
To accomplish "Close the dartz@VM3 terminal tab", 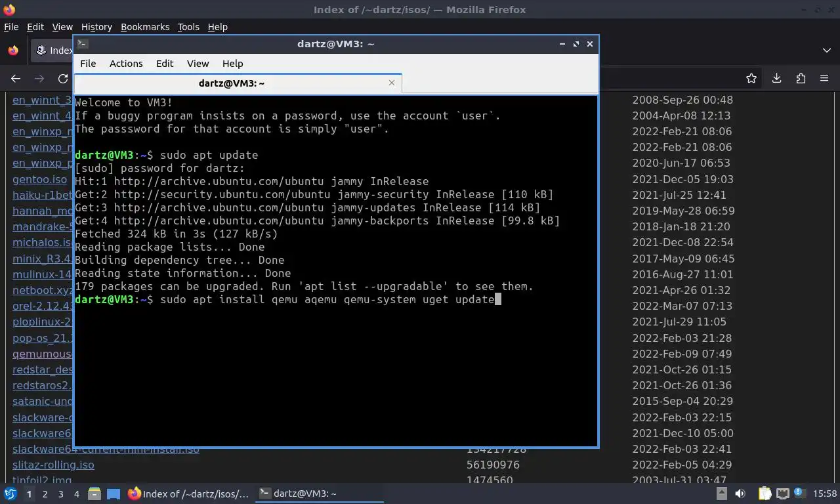I will (392, 83).
